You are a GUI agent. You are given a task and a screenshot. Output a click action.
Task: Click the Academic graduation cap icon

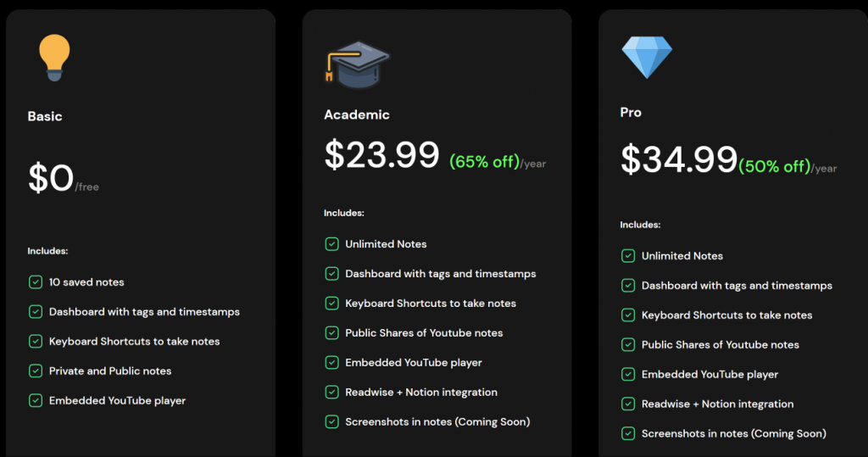[x=357, y=64]
